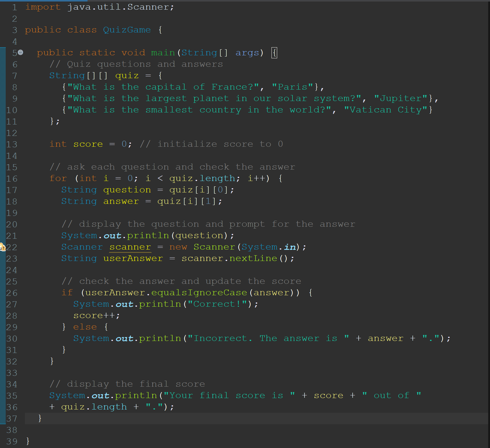This screenshot has width=490, height=448.
Task: Place cursor inside the Correct! string literal
Action: (216, 304)
